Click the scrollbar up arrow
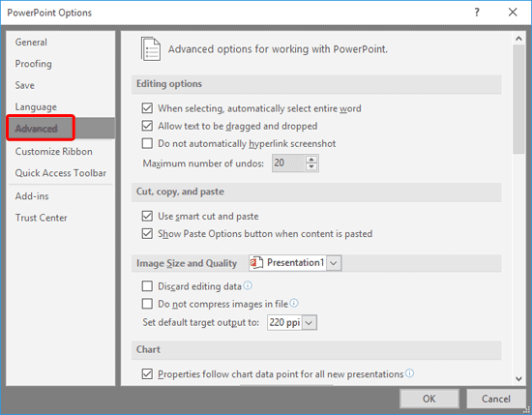Image resolution: width=532 pixels, height=415 pixels. coord(518,39)
